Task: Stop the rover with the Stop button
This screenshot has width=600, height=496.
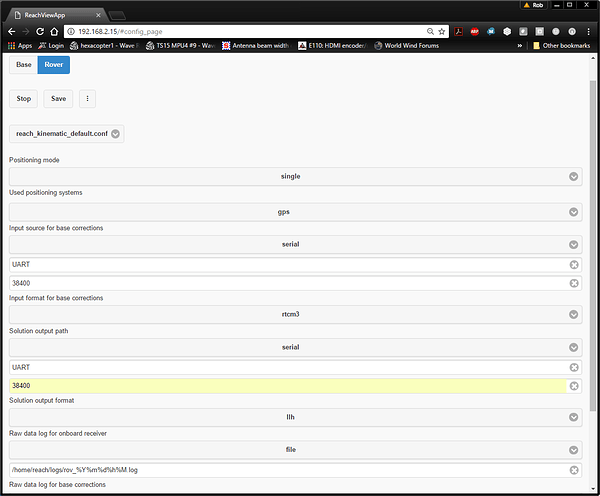Action: (x=23, y=99)
